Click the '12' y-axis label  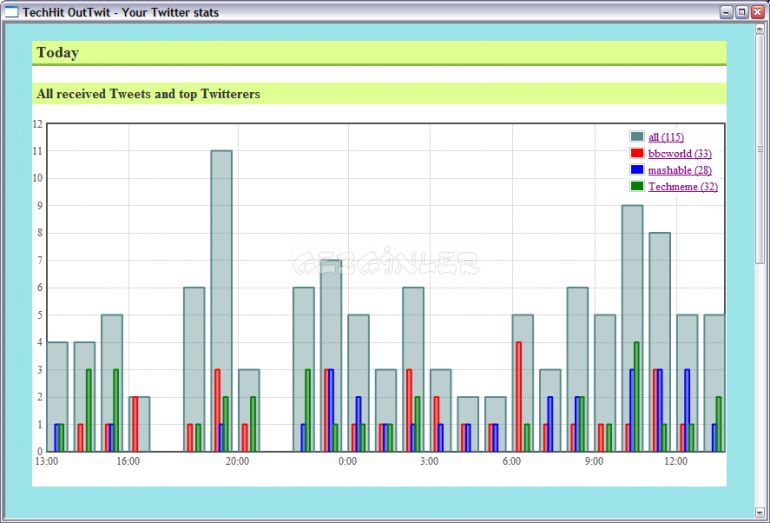38,124
